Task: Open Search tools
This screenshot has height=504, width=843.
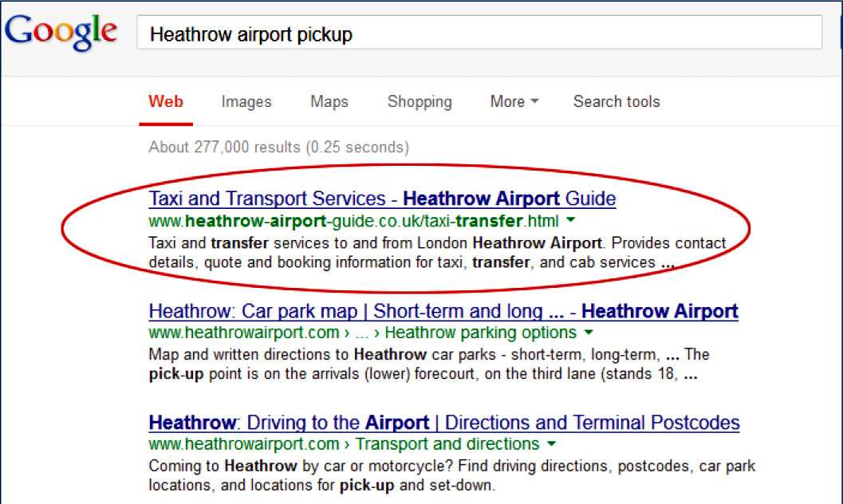Action: [616, 101]
